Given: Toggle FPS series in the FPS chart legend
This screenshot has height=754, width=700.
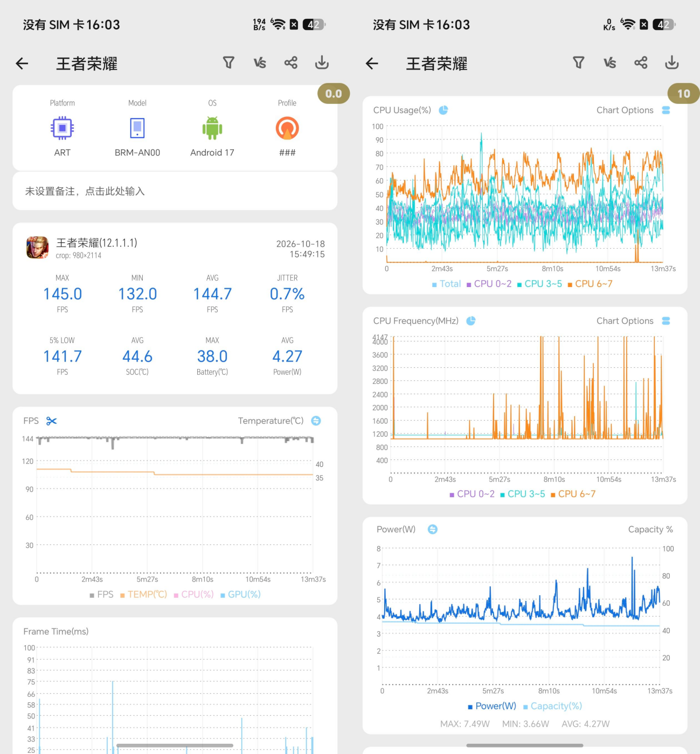Looking at the screenshot, I should pyautogui.click(x=101, y=595).
